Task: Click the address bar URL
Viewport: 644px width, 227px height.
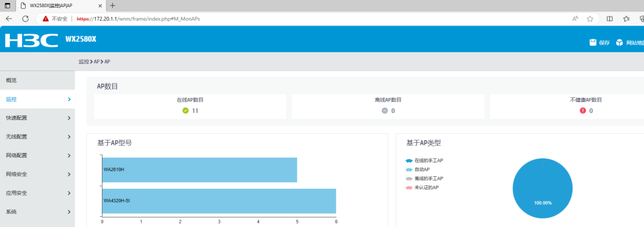Action: click(138, 19)
